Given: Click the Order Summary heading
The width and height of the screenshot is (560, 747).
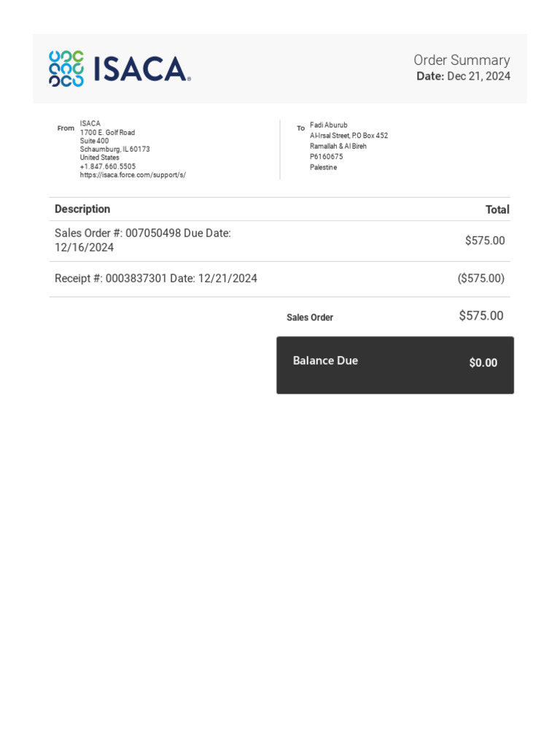Looking at the screenshot, I should tap(462, 60).
